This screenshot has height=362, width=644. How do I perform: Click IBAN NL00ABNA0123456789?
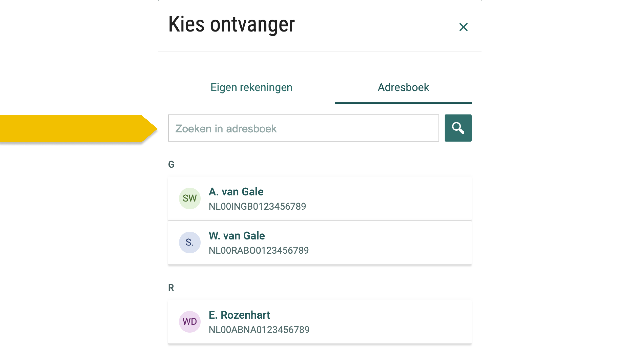coord(259,330)
